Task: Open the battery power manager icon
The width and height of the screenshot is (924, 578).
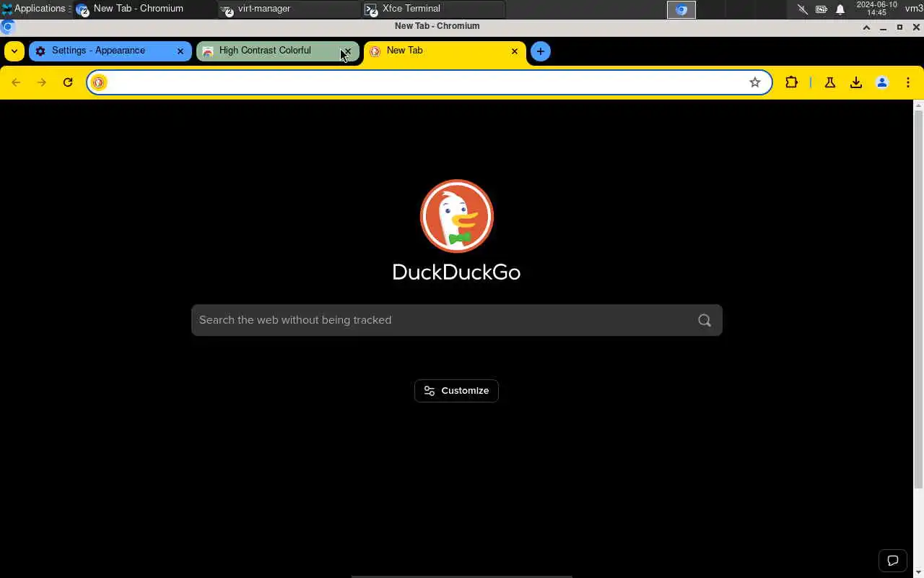Action: pos(821,9)
